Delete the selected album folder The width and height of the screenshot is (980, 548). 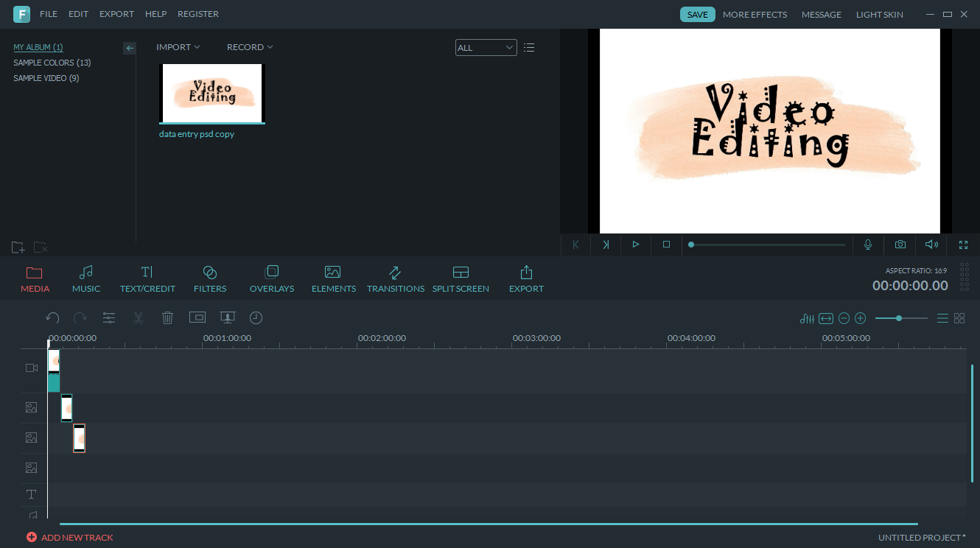[x=41, y=247]
